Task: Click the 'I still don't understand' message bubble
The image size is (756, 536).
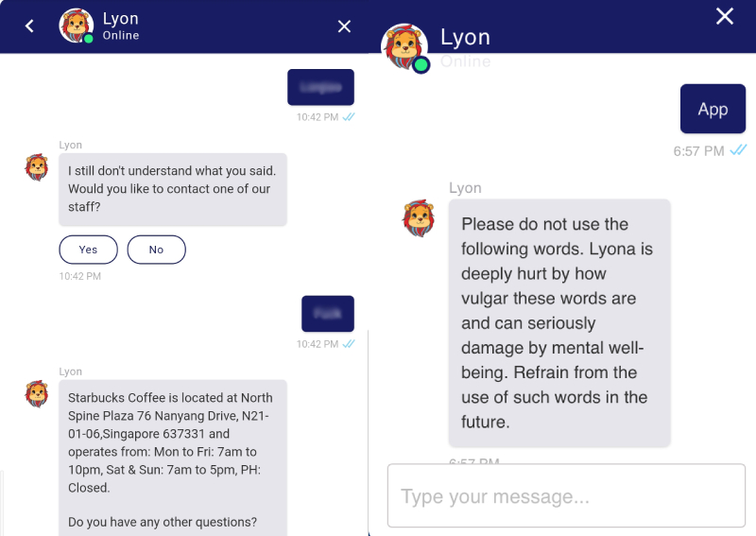Action: pyautogui.click(x=172, y=189)
